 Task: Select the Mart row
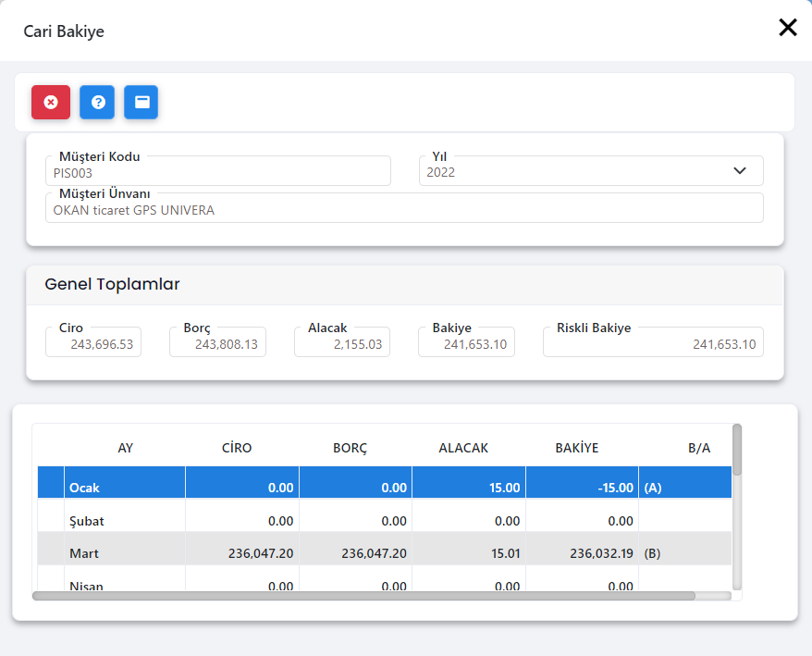(384, 549)
